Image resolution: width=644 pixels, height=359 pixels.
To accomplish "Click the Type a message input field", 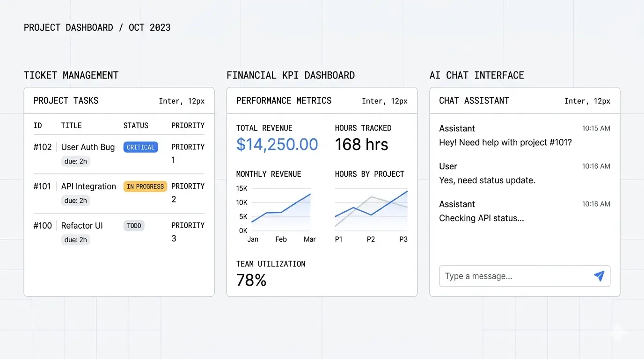I will point(525,276).
